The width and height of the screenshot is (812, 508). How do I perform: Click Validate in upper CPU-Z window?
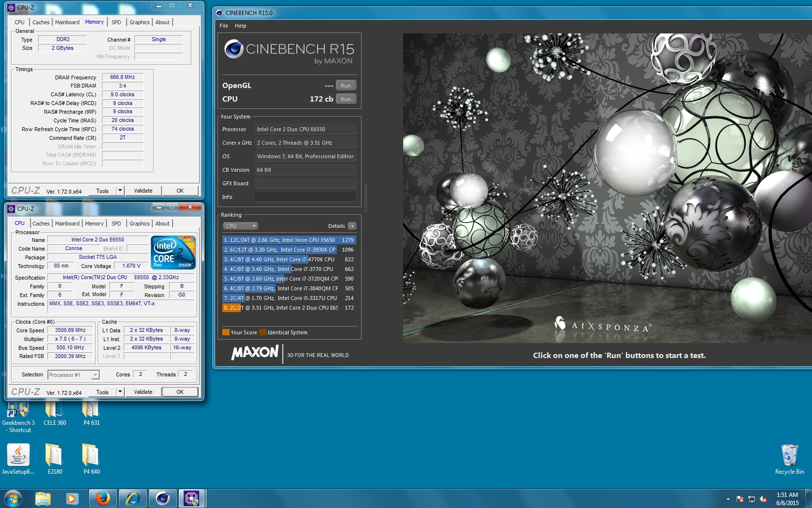coord(143,191)
